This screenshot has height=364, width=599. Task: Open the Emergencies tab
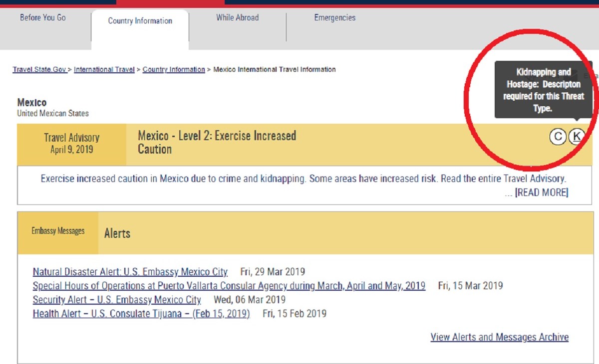point(334,18)
